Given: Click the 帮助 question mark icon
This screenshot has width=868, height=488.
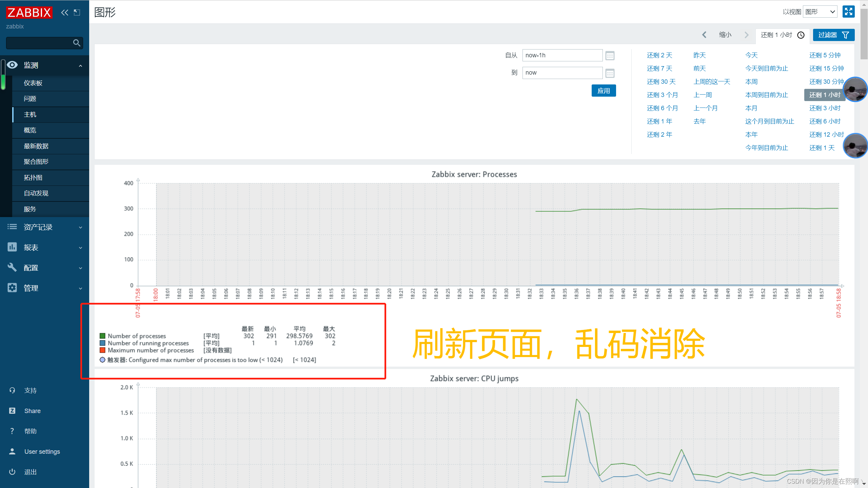Looking at the screenshot, I should [12, 431].
